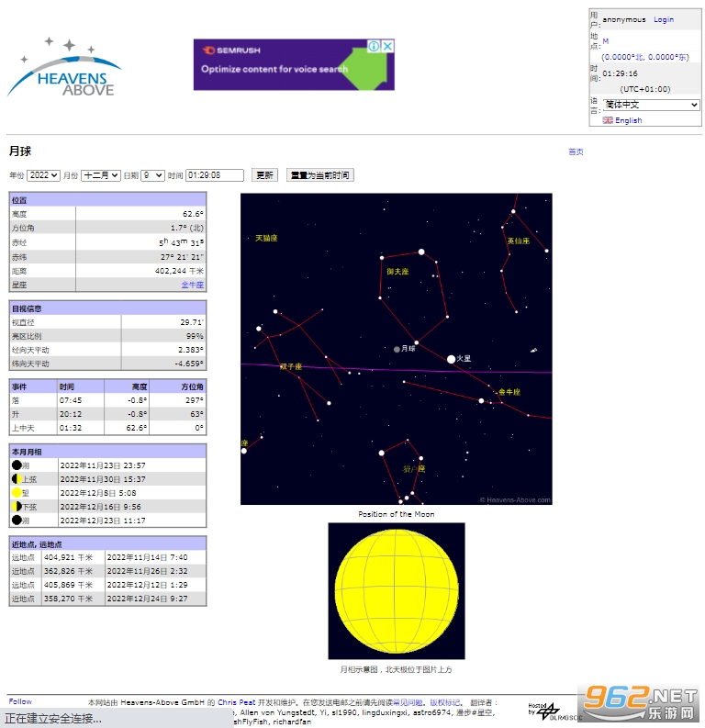Go to 首页 home page link

pos(576,152)
